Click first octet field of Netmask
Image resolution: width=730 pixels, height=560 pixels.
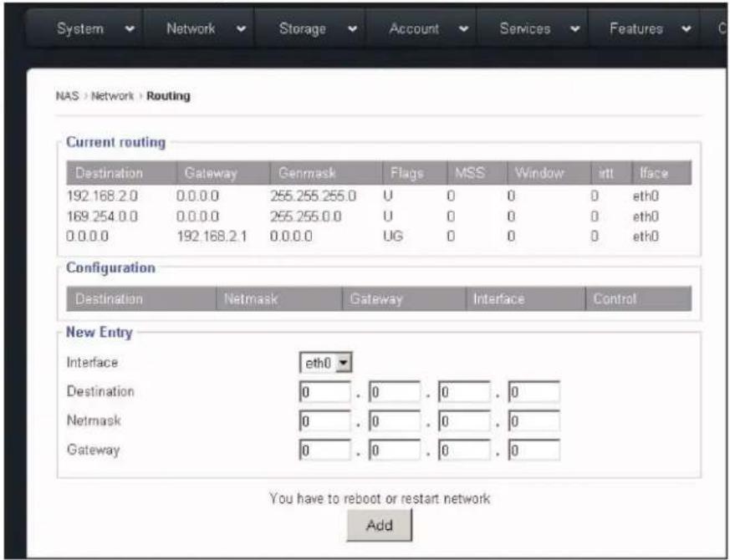(324, 421)
